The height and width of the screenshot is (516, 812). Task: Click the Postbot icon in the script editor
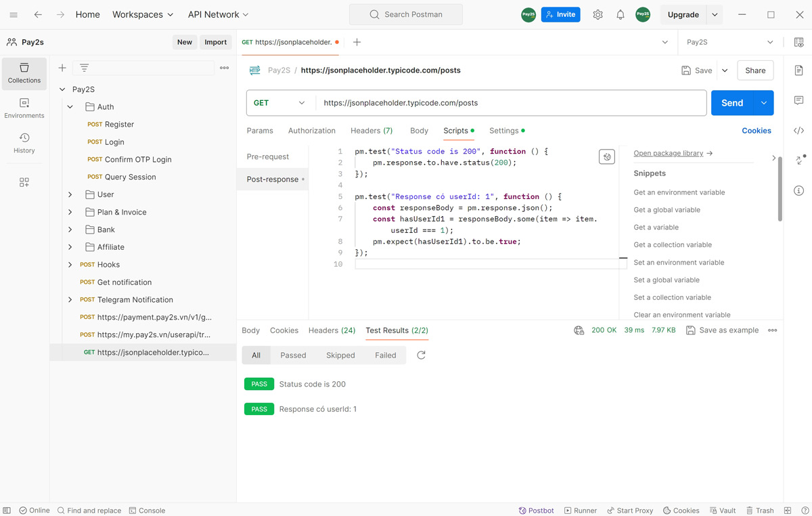pyautogui.click(x=607, y=157)
